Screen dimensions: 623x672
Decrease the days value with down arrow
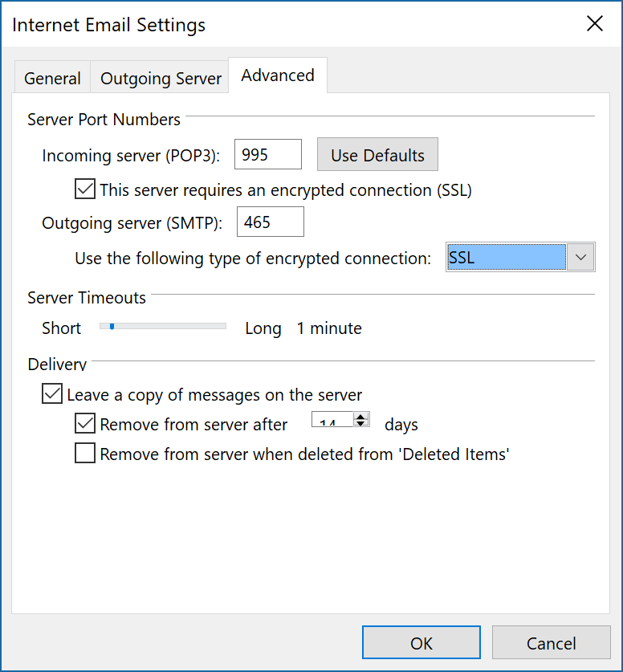360,424
